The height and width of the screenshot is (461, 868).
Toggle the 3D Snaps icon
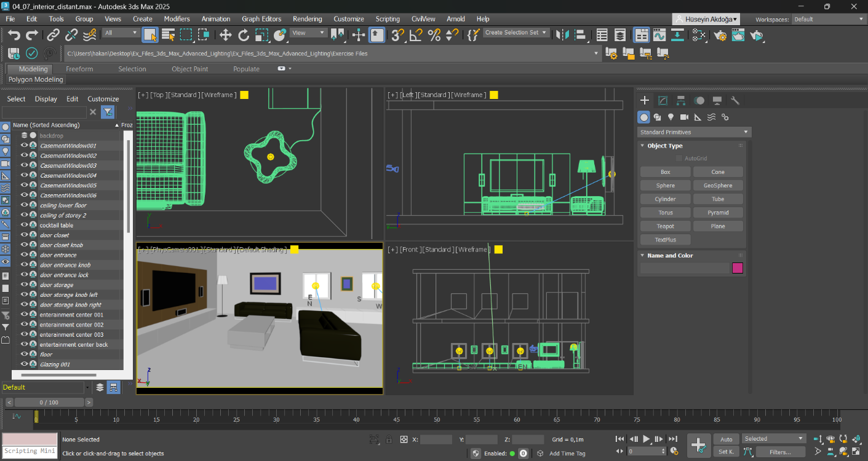tap(398, 35)
